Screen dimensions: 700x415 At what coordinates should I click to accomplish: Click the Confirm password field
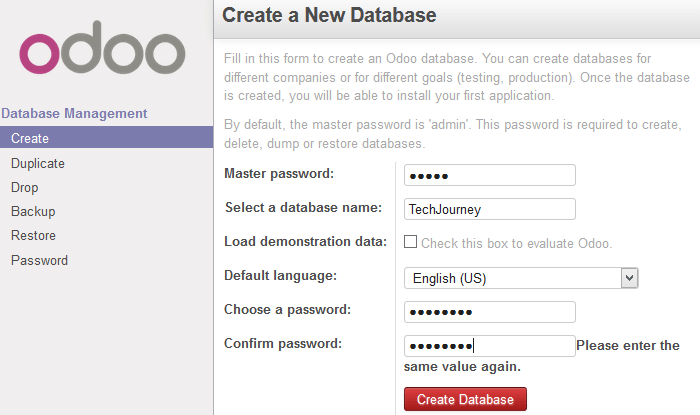490,346
